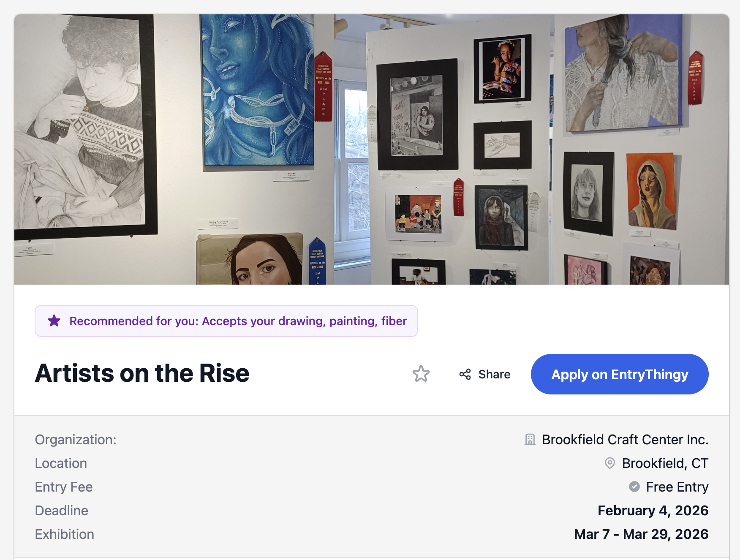Open the gallery wall header photo

pyautogui.click(x=372, y=150)
